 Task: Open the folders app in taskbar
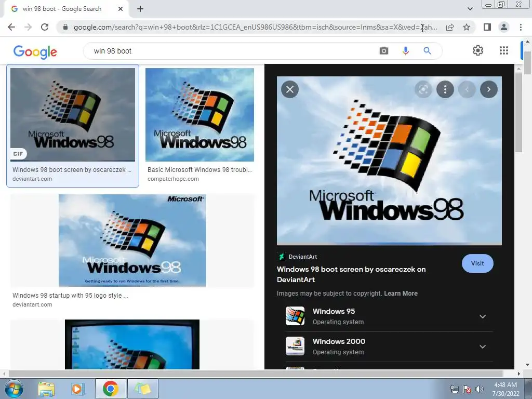point(143,389)
